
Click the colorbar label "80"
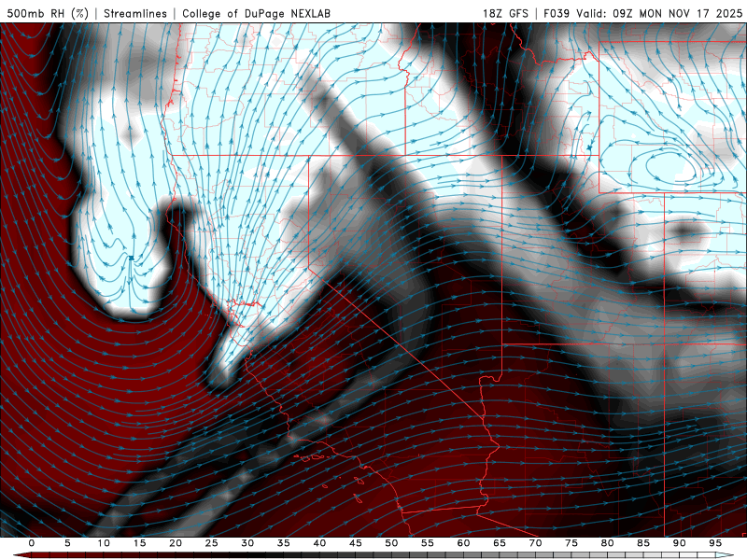(607, 543)
